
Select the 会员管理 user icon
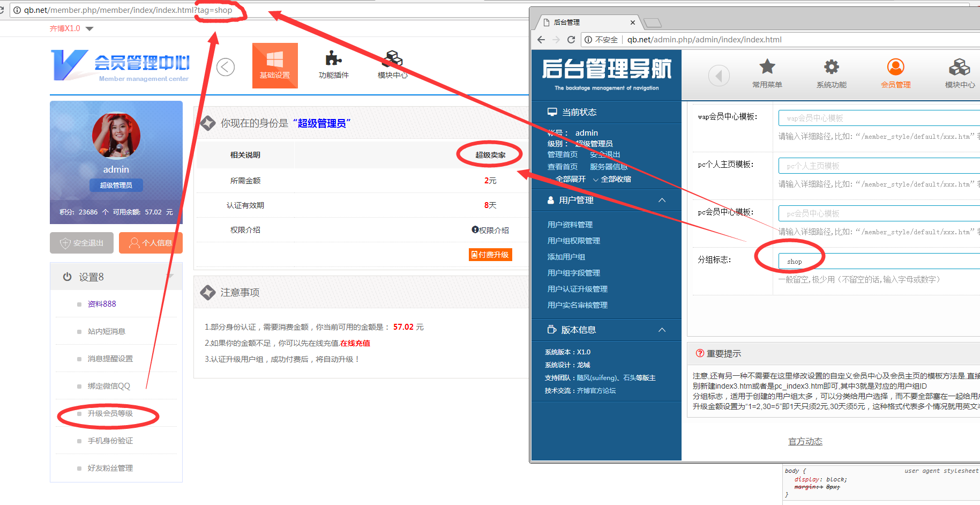[x=895, y=68]
